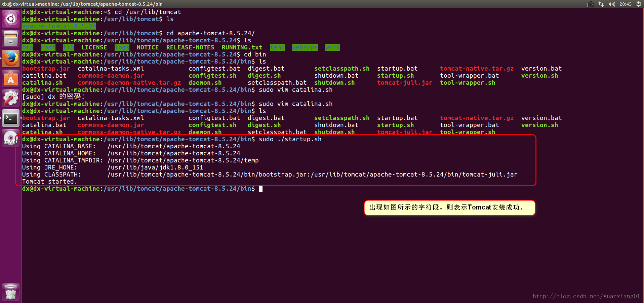644x303 pixels.
Task: Click the RELEASE-NOTES file name
Action: [190, 47]
